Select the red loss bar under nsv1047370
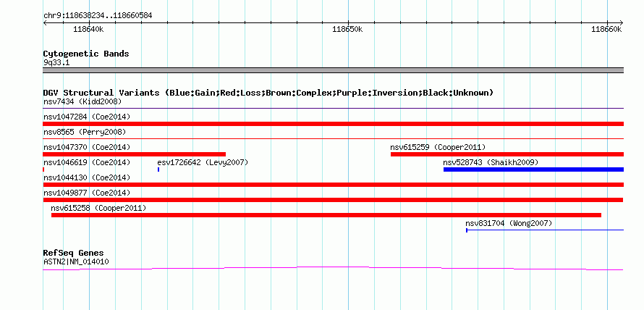Screen dimensions: 644x310 pos(135,154)
